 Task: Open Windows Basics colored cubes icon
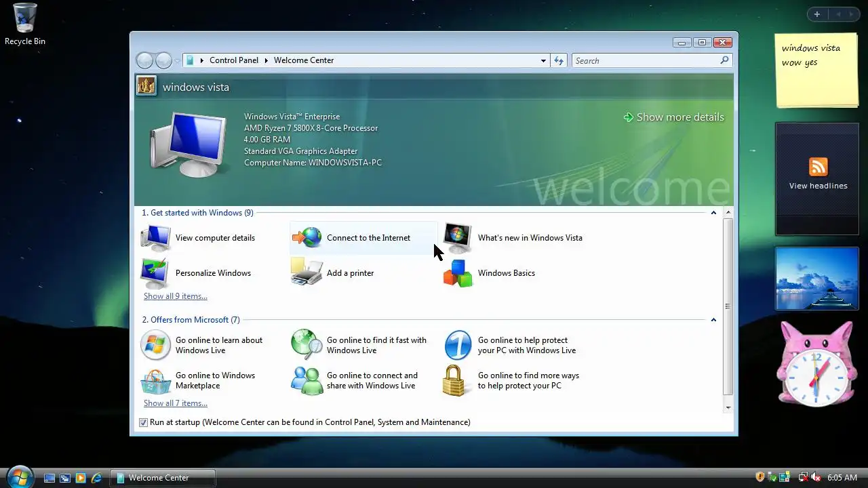(x=458, y=273)
